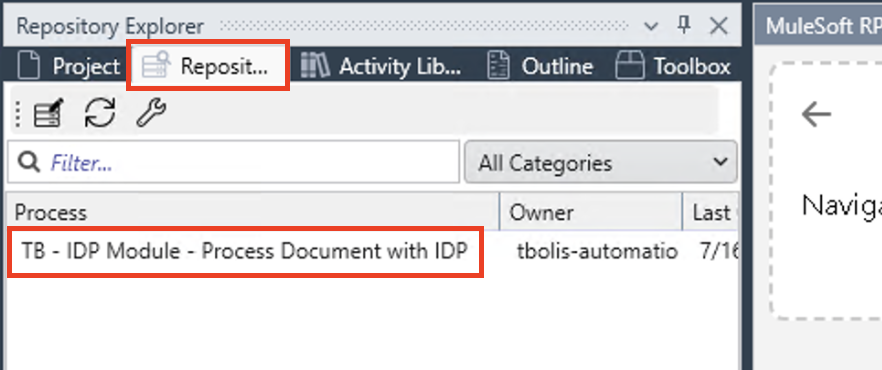Screen dimensions: 882x370
Task: Open the Repository tab
Action: pyautogui.click(x=208, y=65)
